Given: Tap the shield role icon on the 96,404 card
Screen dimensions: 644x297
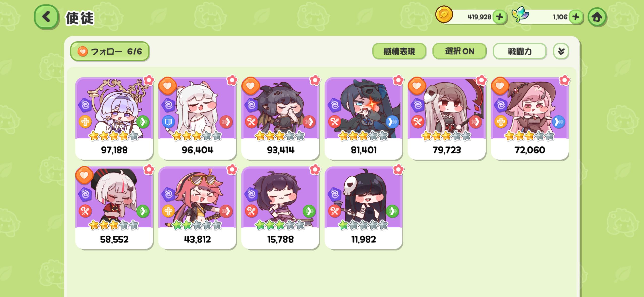Looking at the screenshot, I should coord(168,122).
